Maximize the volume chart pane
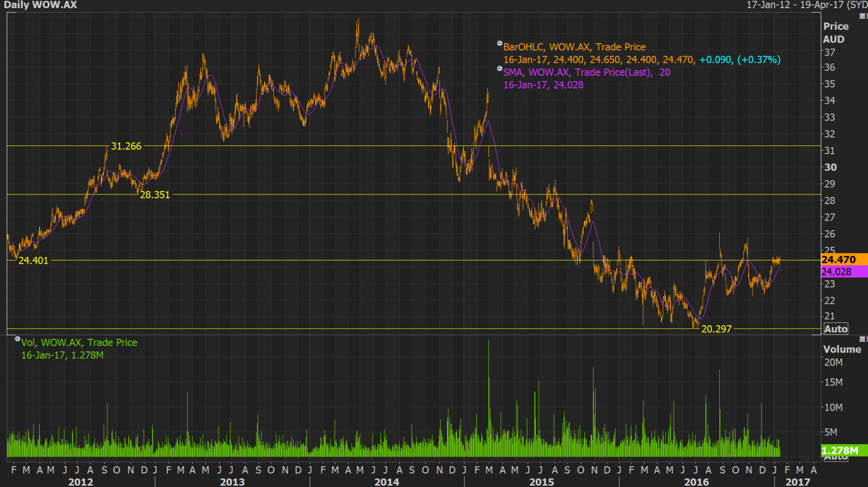The width and height of the screenshot is (868, 487). click(x=863, y=339)
